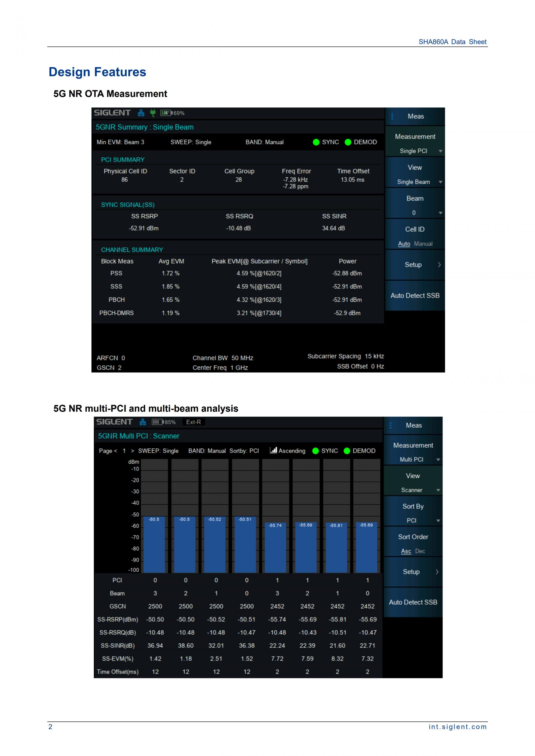Select Manual in the Cell ID toggle
The width and height of the screenshot is (535, 756).
coord(423,244)
